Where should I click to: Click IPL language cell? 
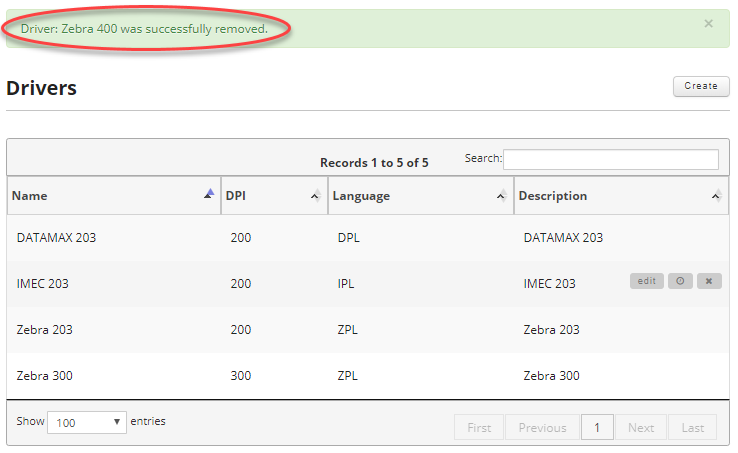(x=346, y=284)
